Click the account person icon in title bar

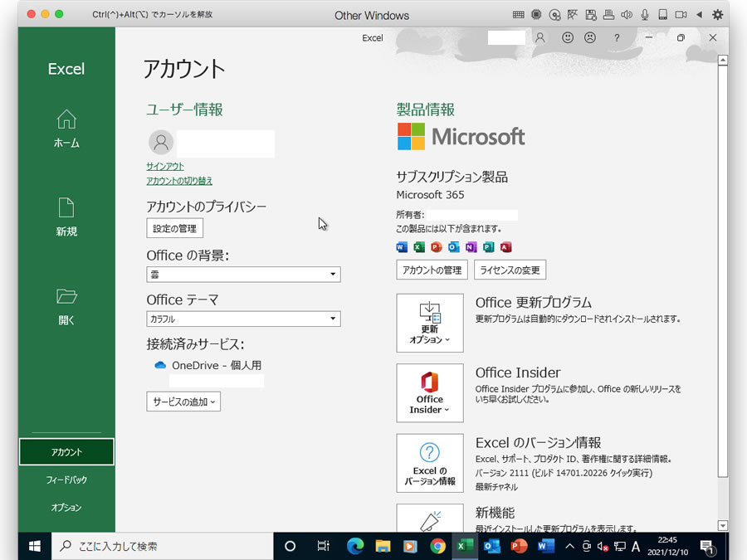coord(539,37)
